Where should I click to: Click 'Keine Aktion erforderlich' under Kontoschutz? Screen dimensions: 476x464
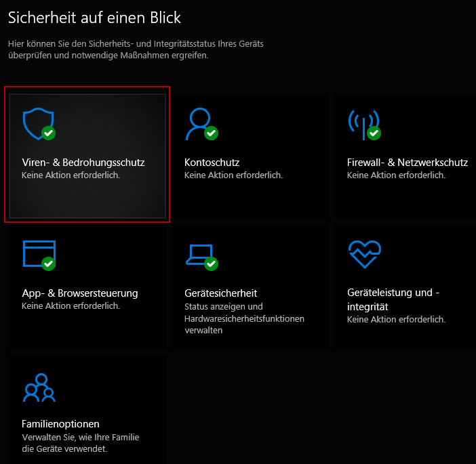click(233, 175)
